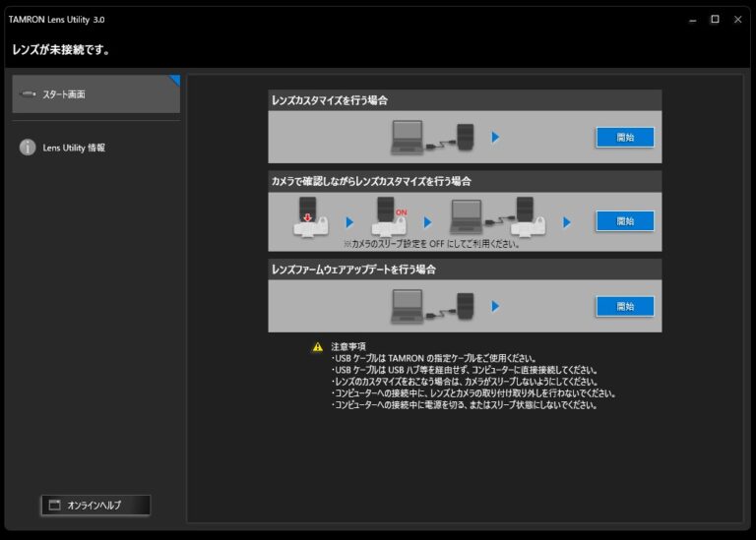Close the TAMRON Lens Utility window
This screenshot has height=540, width=756.
pyautogui.click(x=737, y=19)
